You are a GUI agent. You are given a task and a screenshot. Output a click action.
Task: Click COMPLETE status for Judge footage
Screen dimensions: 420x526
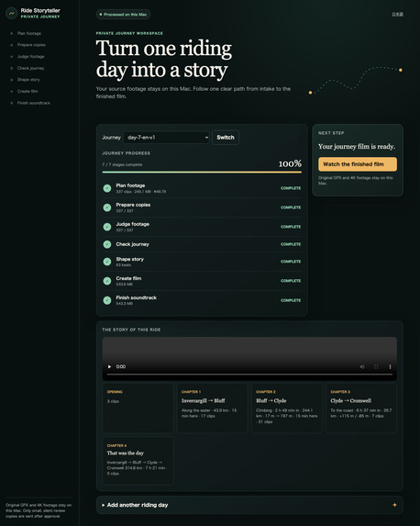pyautogui.click(x=291, y=227)
